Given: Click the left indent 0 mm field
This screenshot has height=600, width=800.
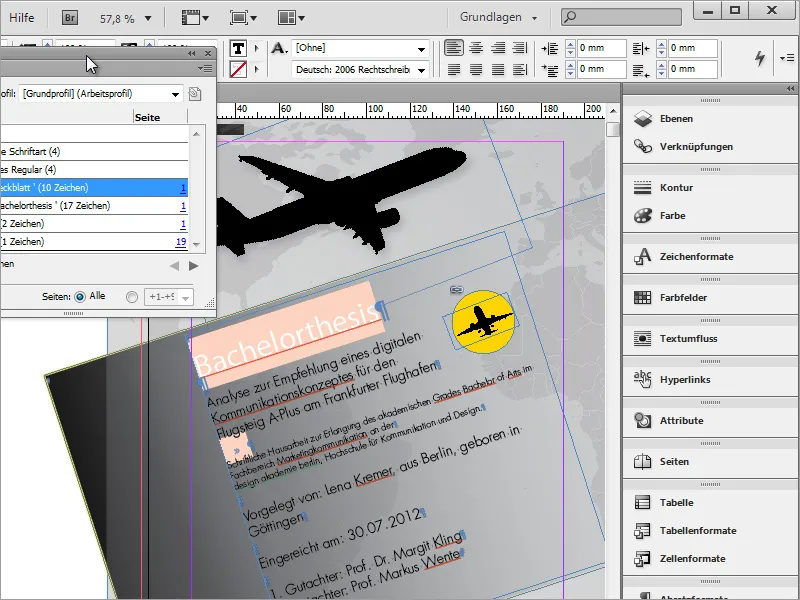Looking at the screenshot, I should (601, 48).
